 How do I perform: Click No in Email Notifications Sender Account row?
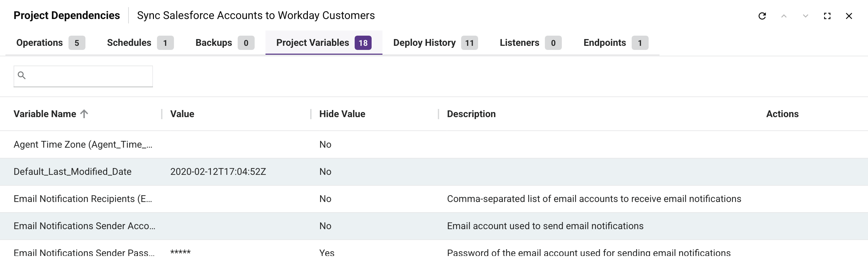325,226
